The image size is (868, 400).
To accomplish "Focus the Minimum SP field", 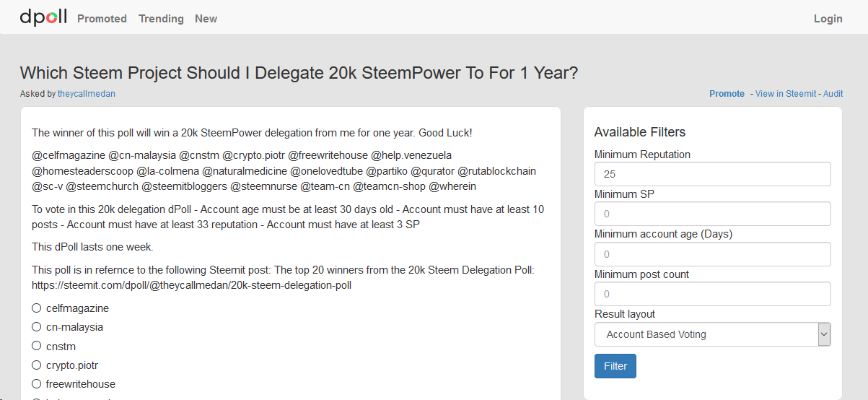I will click(712, 214).
